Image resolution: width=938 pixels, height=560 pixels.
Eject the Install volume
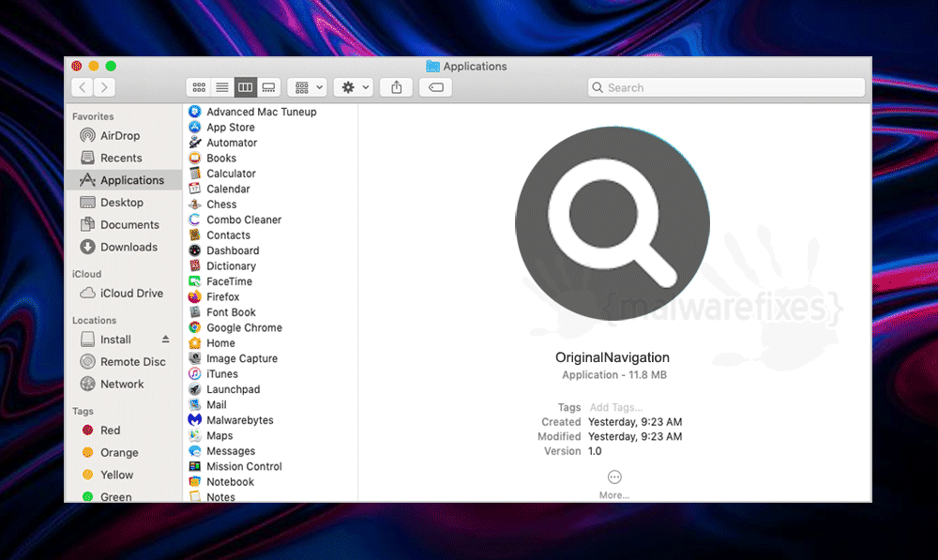coord(166,340)
